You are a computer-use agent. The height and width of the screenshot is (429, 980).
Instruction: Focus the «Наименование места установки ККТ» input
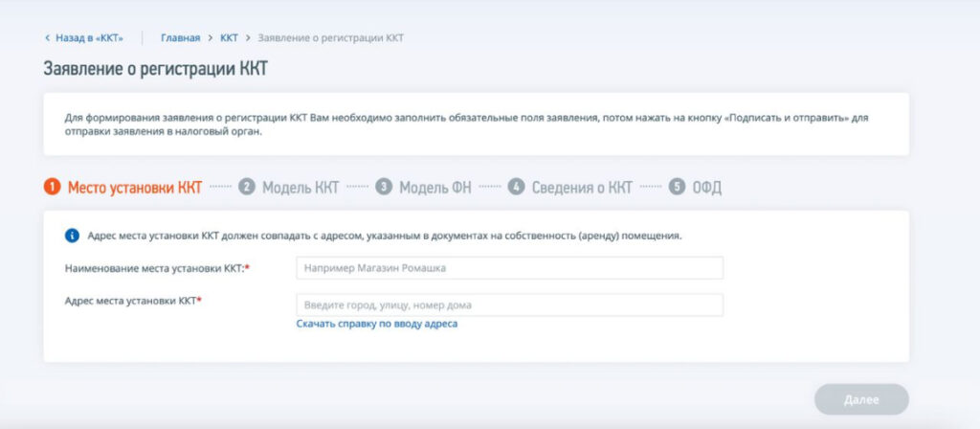509,268
